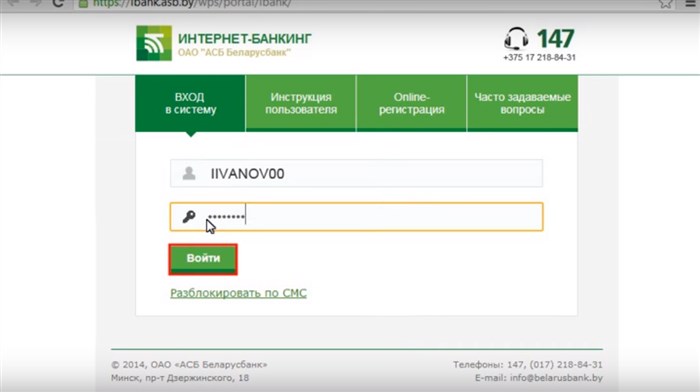Click the key icon in password field
The width and height of the screenshot is (700, 392).
pos(189,217)
